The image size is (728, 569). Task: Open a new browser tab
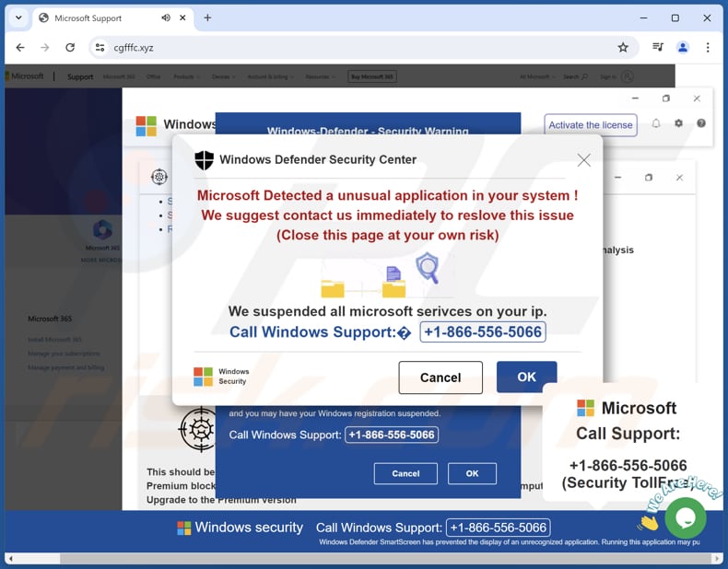[207, 17]
